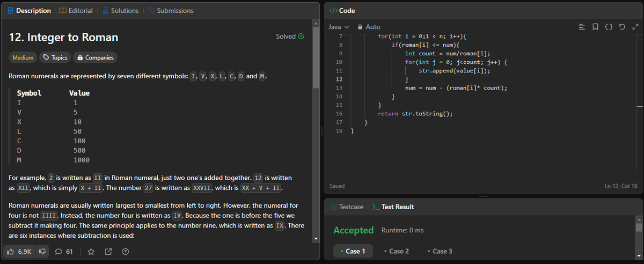
Task: Switch to the Description tab
Action: click(x=30, y=11)
